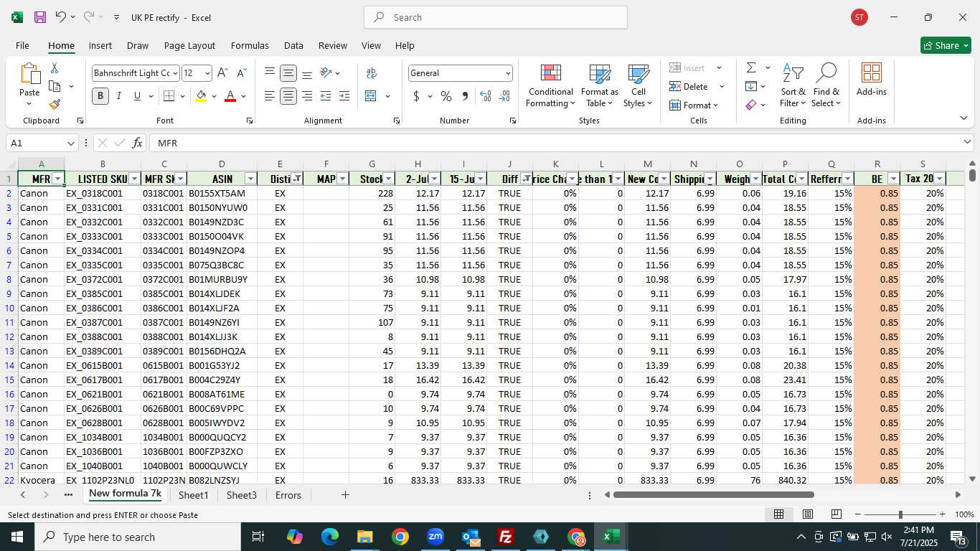Viewport: 980px width, 551px height.
Task: Toggle Middle Align vertical alignment
Action: tap(288, 73)
